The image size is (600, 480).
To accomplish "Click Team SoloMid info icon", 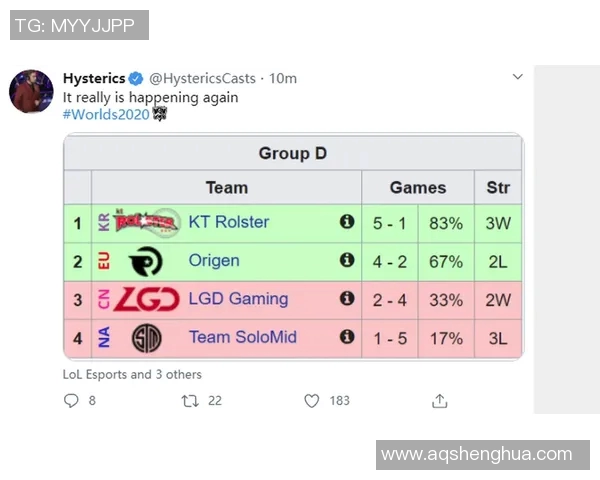I will 347,337.
